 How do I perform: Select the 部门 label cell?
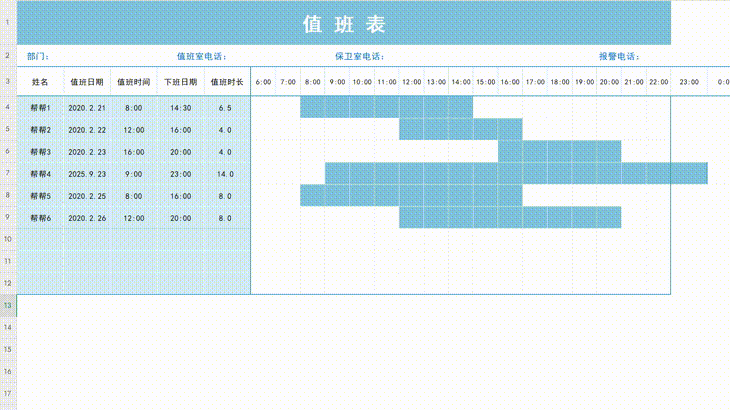click(x=39, y=57)
